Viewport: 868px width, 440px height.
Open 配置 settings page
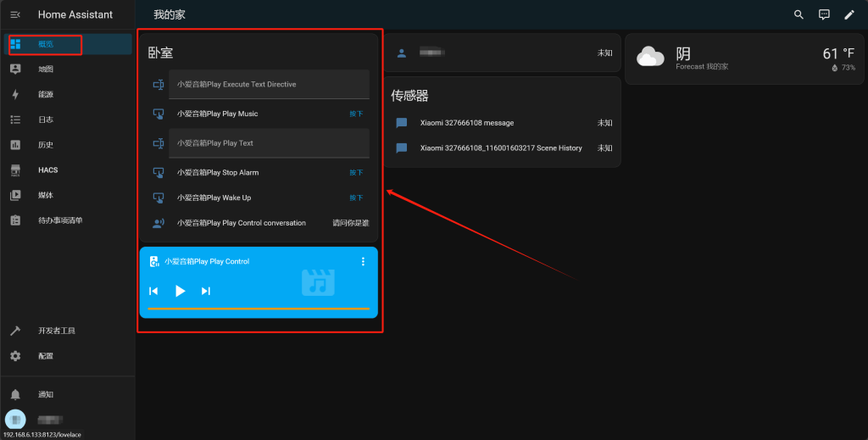click(x=68, y=356)
